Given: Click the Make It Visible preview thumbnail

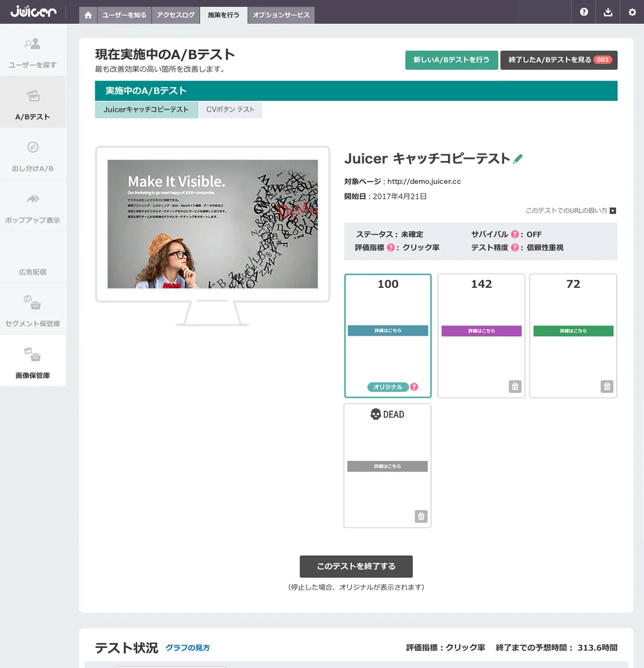Looking at the screenshot, I should pyautogui.click(x=213, y=224).
